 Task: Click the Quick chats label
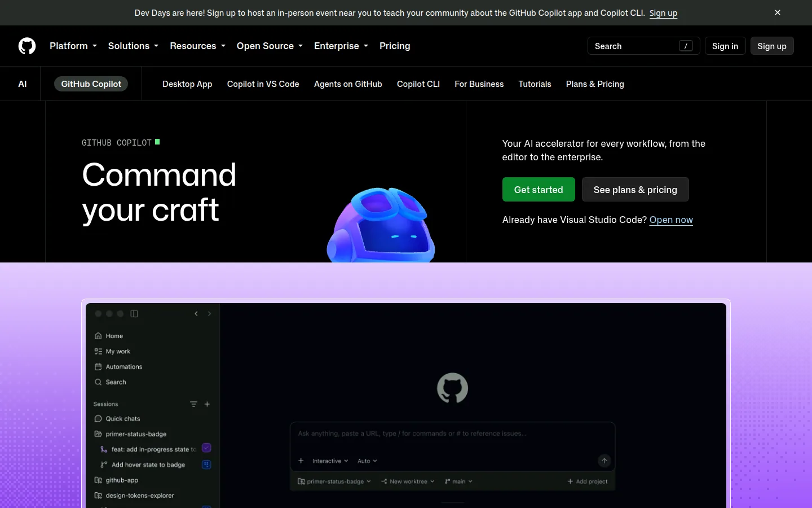pyautogui.click(x=123, y=419)
